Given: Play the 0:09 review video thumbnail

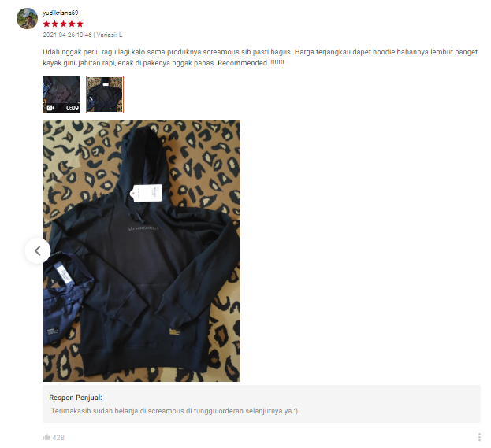Looking at the screenshot, I should [61, 94].
